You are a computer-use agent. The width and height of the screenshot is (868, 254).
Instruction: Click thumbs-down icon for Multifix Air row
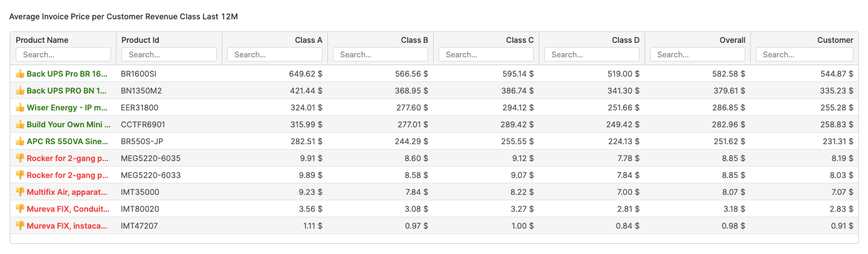[19, 192]
